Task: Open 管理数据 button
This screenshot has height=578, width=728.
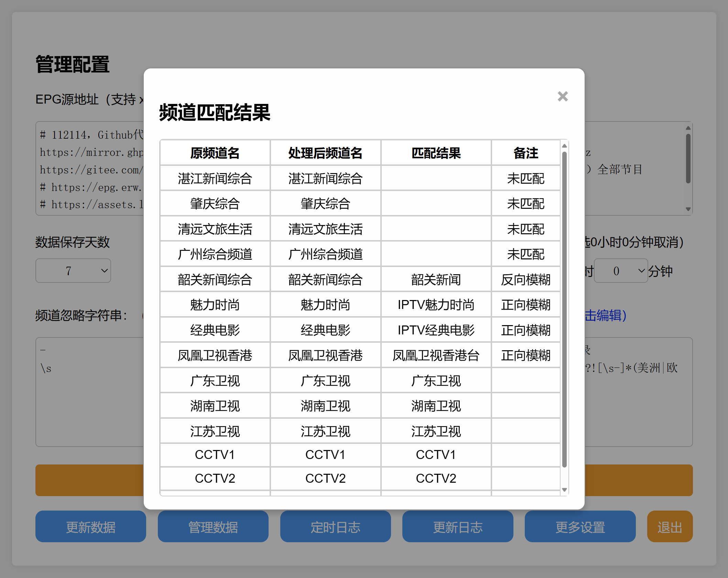Action: 213,526
